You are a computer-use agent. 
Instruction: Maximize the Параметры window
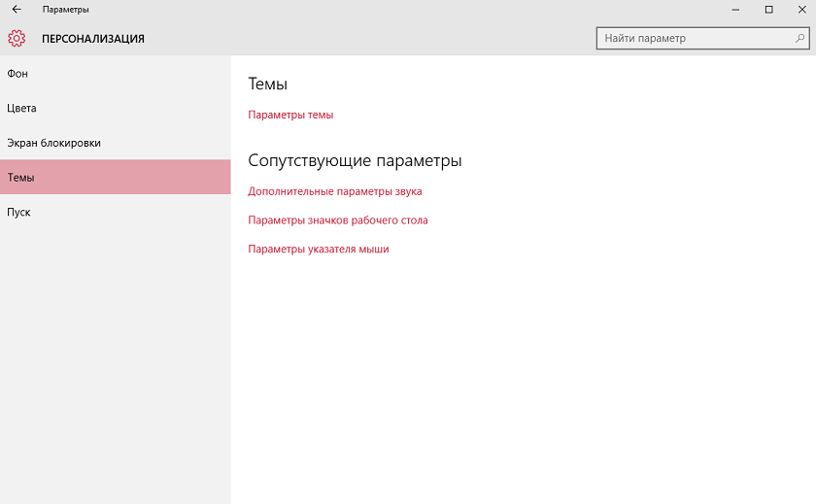[768, 10]
